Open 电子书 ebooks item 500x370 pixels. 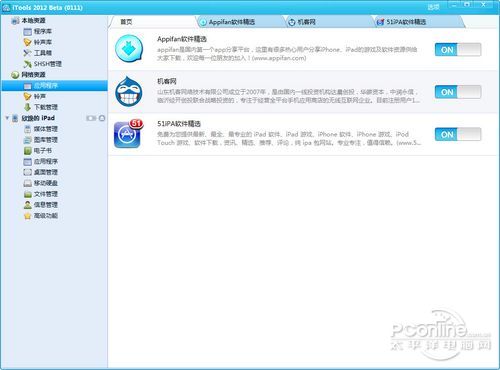click(x=38, y=151)
